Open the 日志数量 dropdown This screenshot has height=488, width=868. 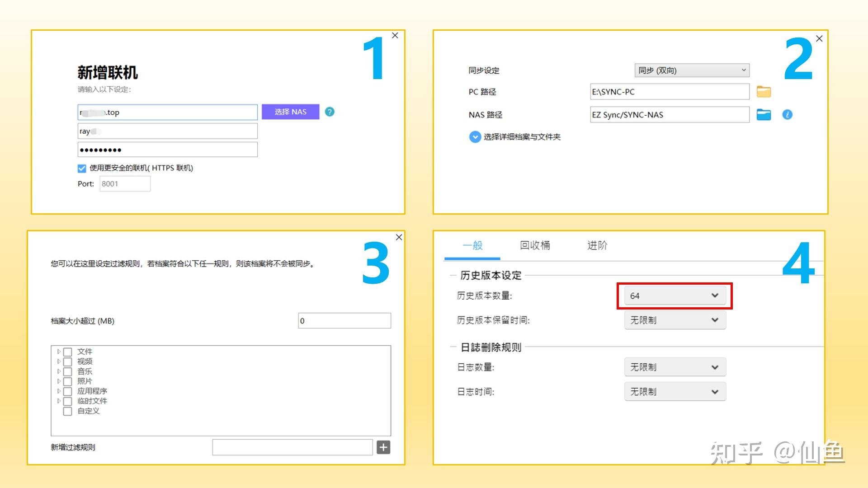(675, 366)
